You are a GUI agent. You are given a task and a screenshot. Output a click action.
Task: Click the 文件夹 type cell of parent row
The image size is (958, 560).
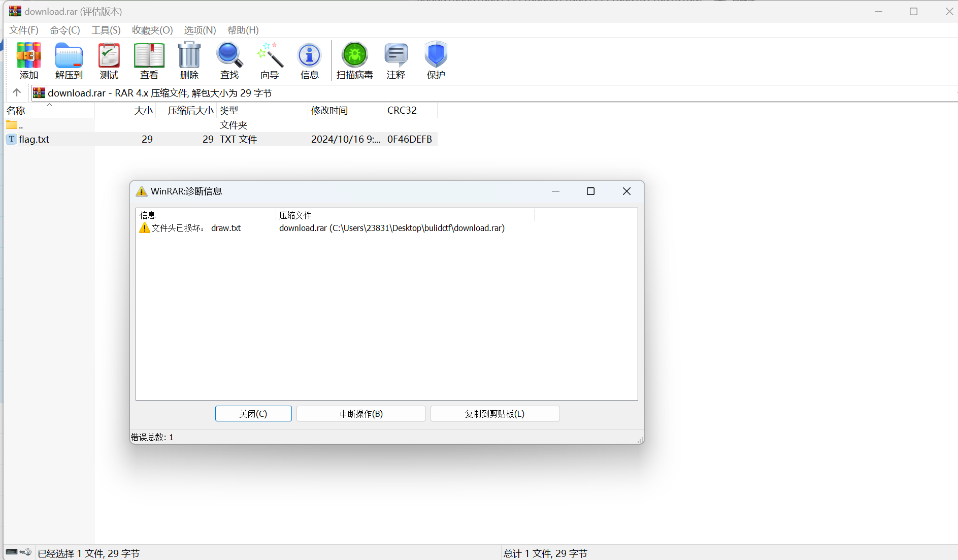point(234,125)
